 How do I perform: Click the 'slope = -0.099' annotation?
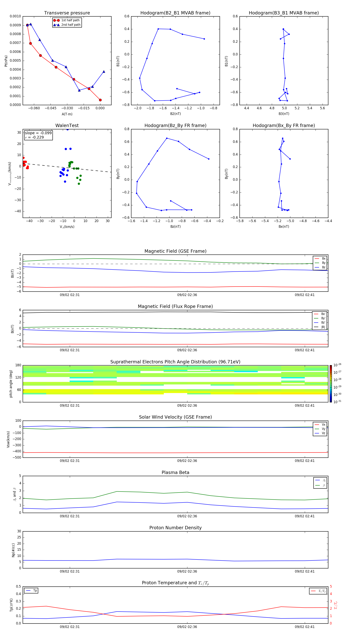[38, 133]
